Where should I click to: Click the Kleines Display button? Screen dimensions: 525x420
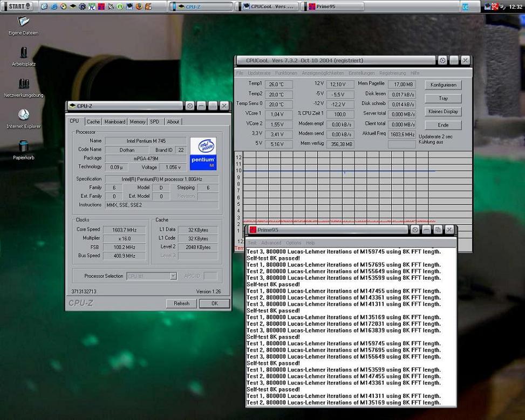(443, 112)
